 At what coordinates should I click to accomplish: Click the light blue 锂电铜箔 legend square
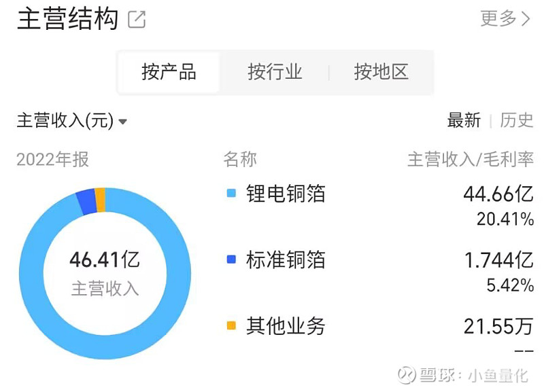pos(231,193)
